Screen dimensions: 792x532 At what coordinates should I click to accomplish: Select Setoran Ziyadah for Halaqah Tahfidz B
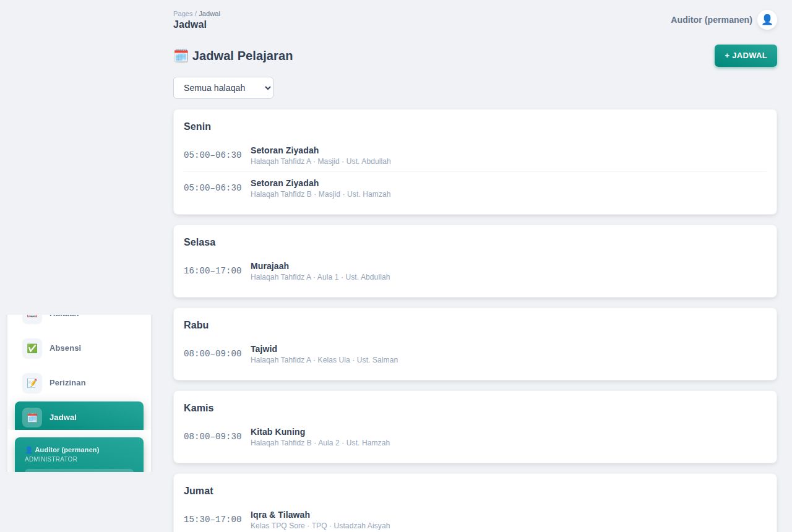point(285,183)
